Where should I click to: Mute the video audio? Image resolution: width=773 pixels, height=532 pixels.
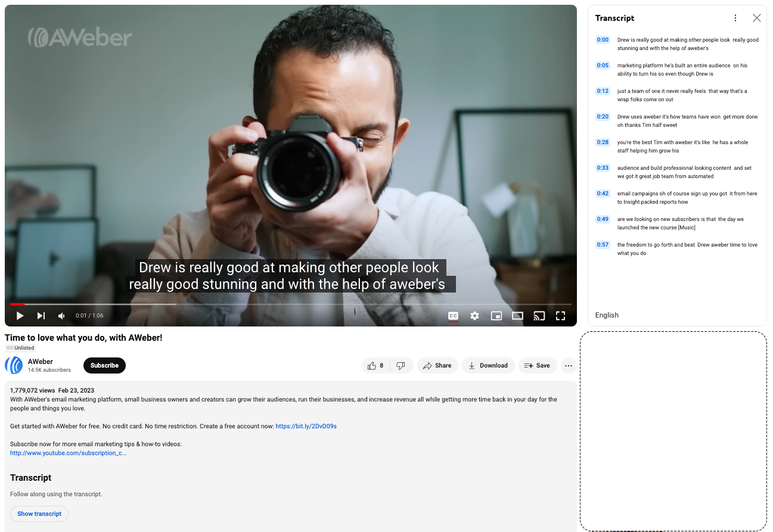click(x=61, y=316)
